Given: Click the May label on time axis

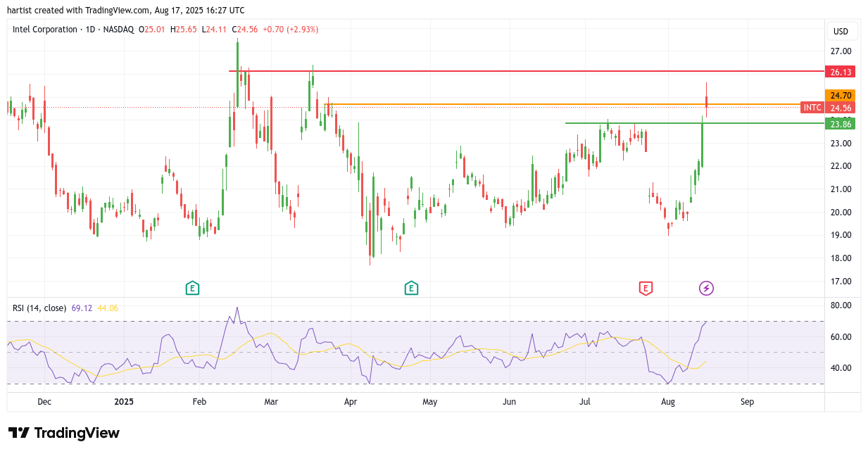Looking at the screenshot, I should point(430,403).
